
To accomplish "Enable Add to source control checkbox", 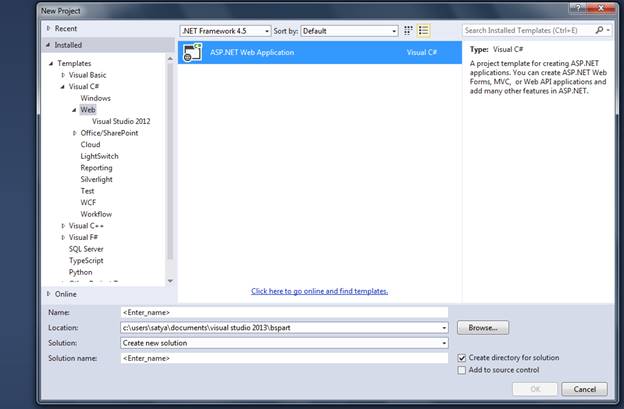I will pos(462,370).
